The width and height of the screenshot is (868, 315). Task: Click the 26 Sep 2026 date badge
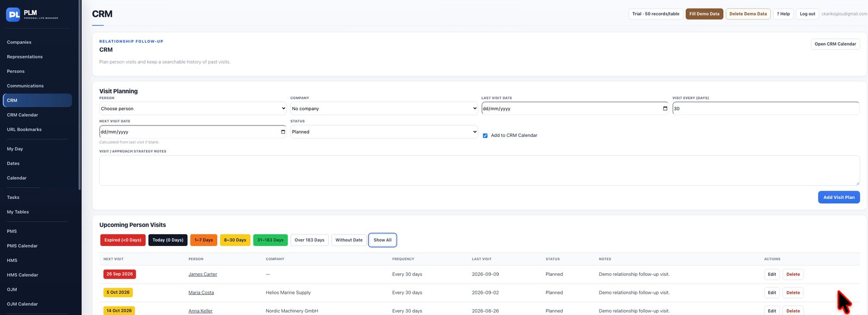[119, 274]
